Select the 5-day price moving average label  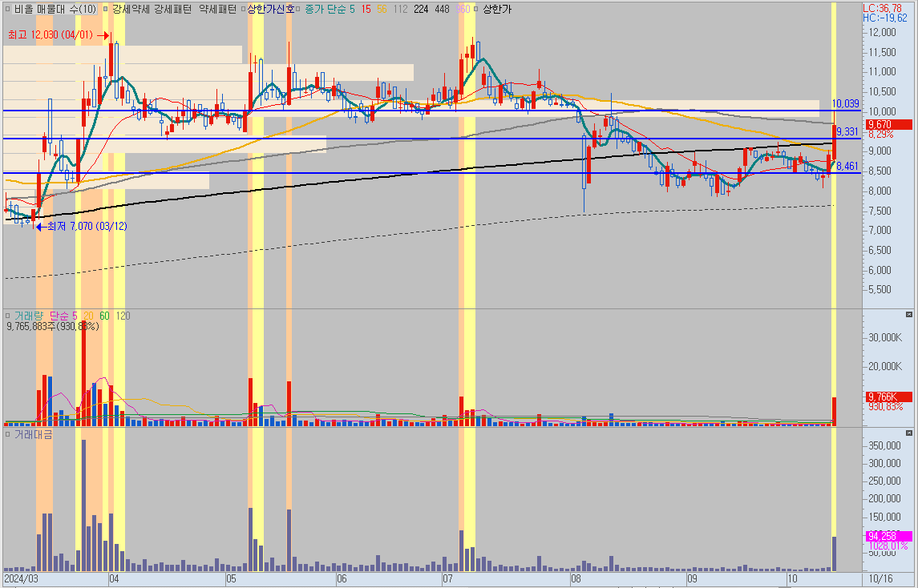(x=352, y=10)
